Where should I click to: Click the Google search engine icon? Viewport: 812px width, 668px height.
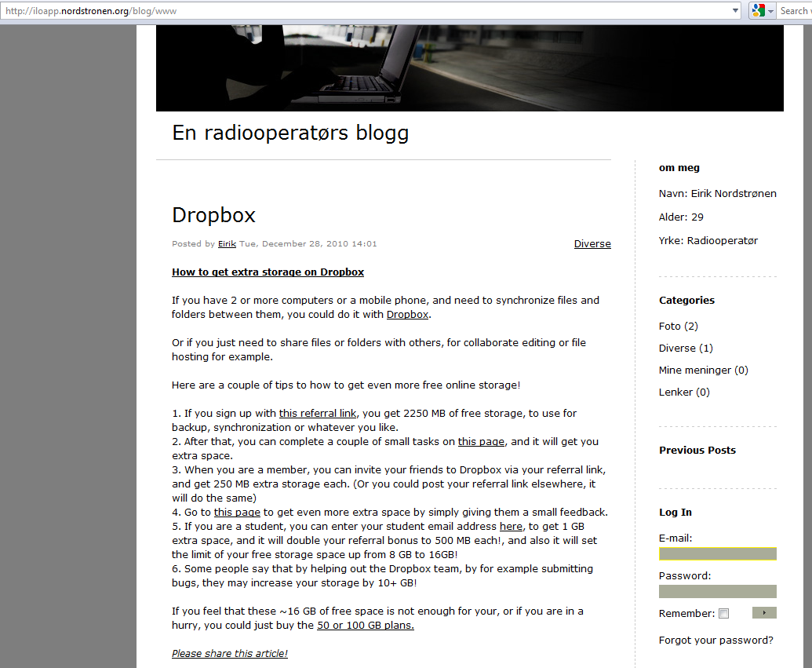click(758, 10)
